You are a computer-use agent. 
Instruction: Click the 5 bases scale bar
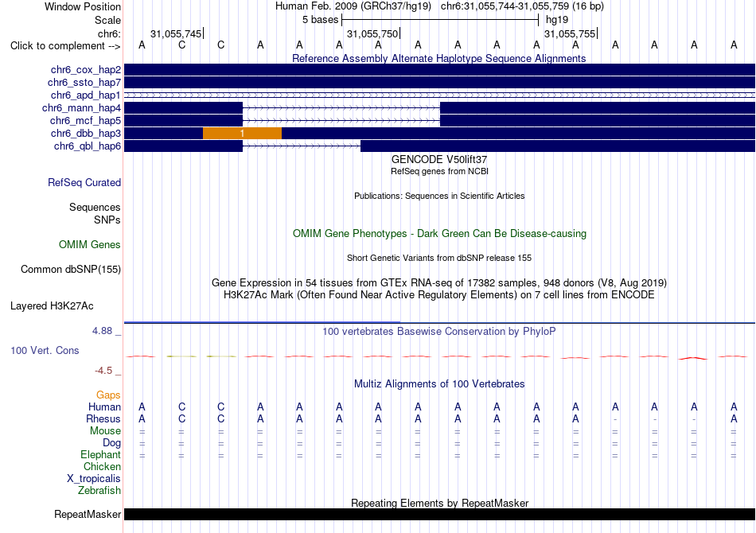[440, 20]
